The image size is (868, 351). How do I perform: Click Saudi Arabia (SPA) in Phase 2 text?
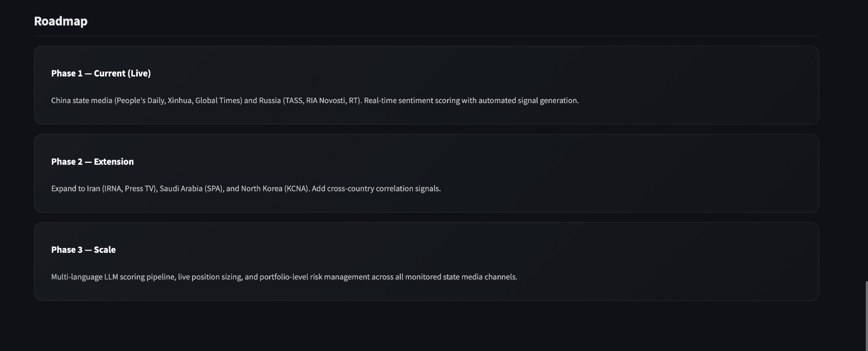click(191, 189)
